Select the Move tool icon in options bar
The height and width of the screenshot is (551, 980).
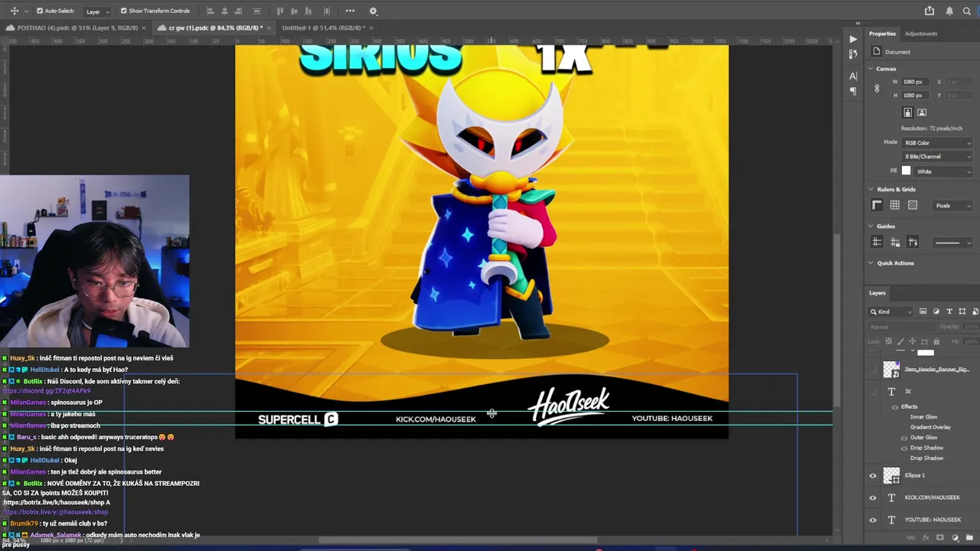[14, 11]
